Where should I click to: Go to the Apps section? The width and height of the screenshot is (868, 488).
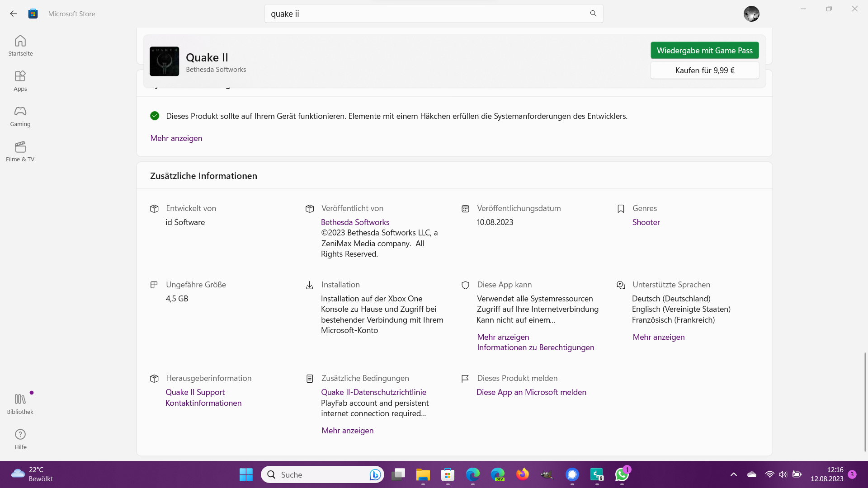(20, 81)
